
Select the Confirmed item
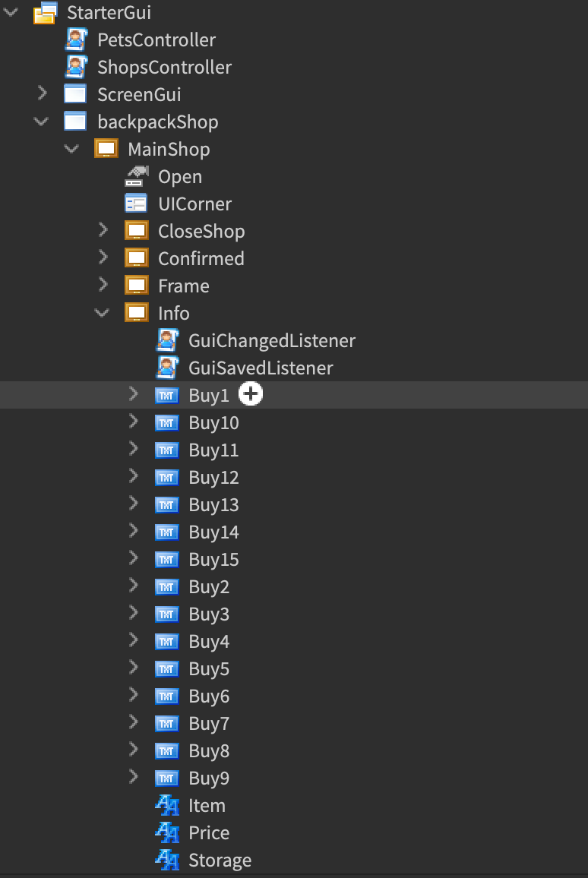point(201,258)
